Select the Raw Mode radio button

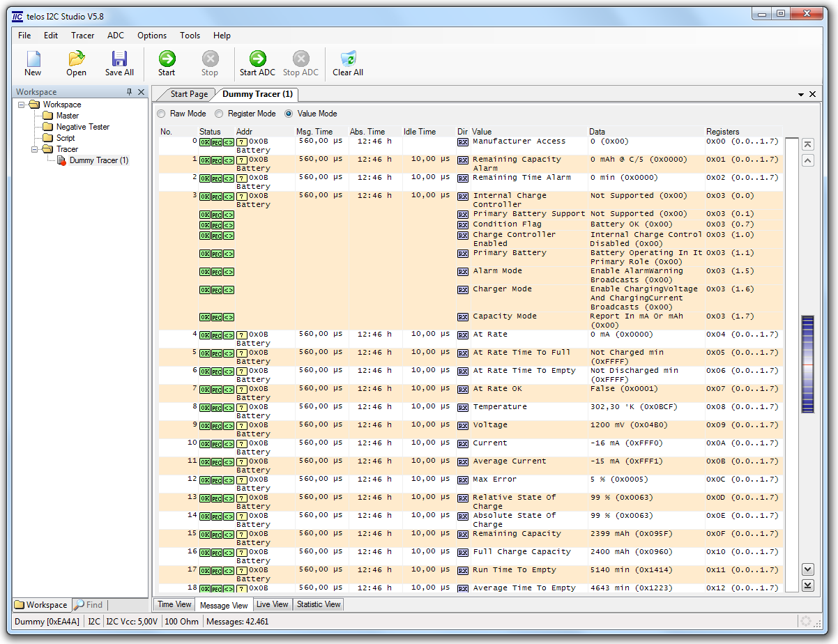click(162, 114)
